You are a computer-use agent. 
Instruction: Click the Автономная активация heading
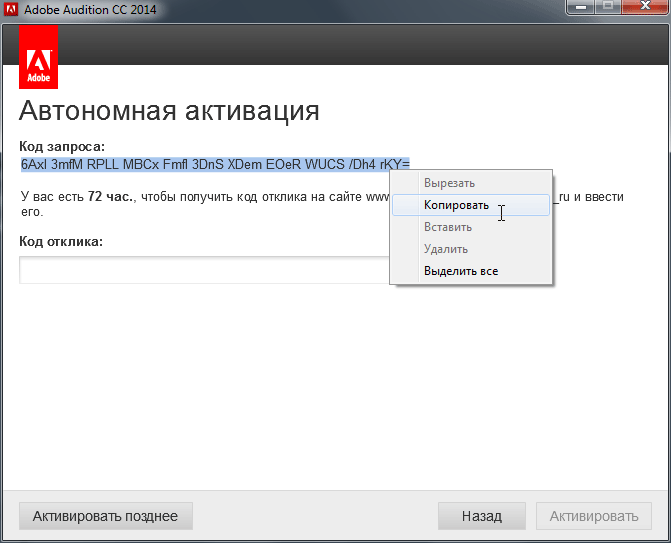[x=169, y=111]
